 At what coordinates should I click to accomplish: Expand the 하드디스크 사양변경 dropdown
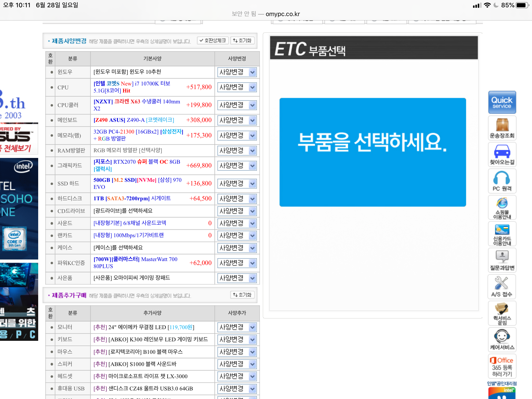click(237, 199)
